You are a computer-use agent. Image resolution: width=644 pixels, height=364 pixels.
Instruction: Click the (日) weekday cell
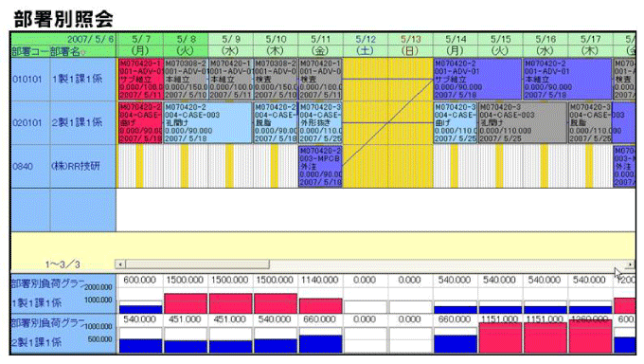[x=411, y=51]
